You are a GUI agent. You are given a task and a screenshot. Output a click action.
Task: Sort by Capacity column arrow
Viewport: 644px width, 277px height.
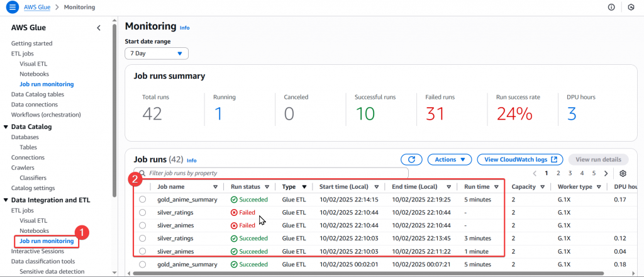click(x=542, y=186)
